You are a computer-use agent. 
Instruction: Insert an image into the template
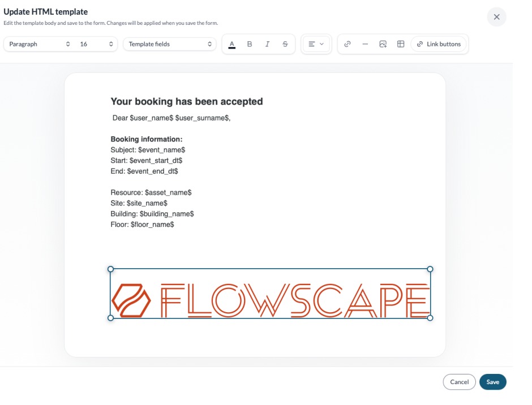(383, 44)
